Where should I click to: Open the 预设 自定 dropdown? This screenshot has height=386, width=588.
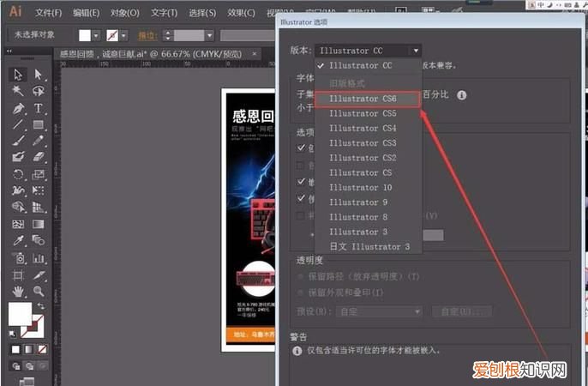click(379, 311)
